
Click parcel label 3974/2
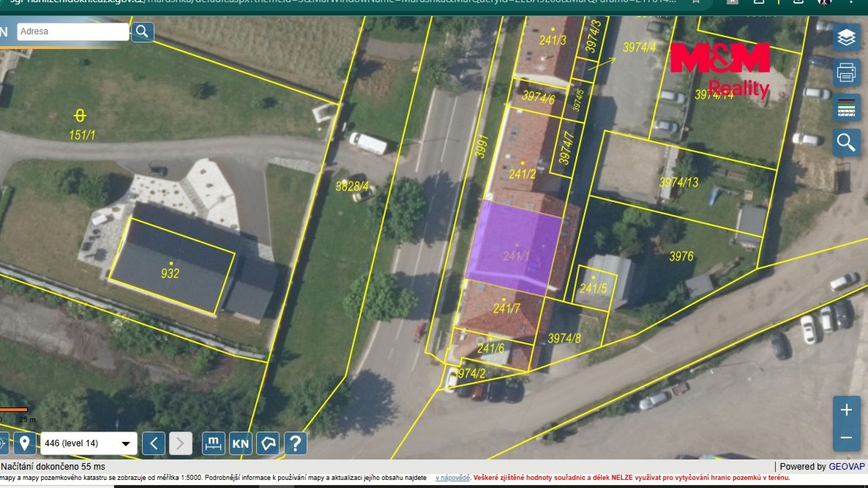coord(468,373)
